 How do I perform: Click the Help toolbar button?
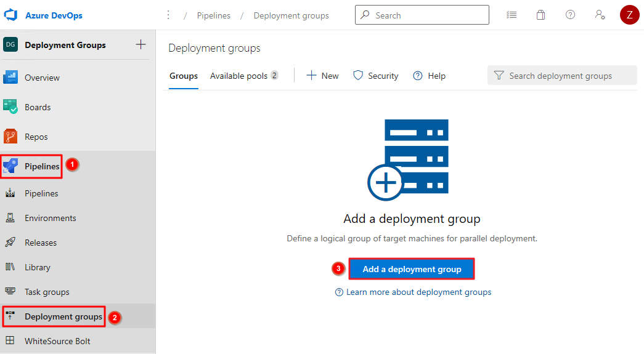pos(429,76)
